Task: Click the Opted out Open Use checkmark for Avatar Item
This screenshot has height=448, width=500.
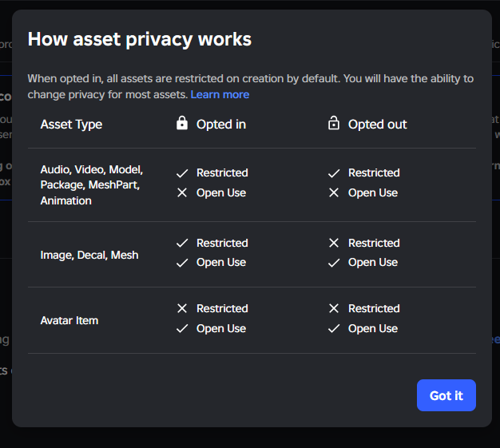Action: (334, 328)
